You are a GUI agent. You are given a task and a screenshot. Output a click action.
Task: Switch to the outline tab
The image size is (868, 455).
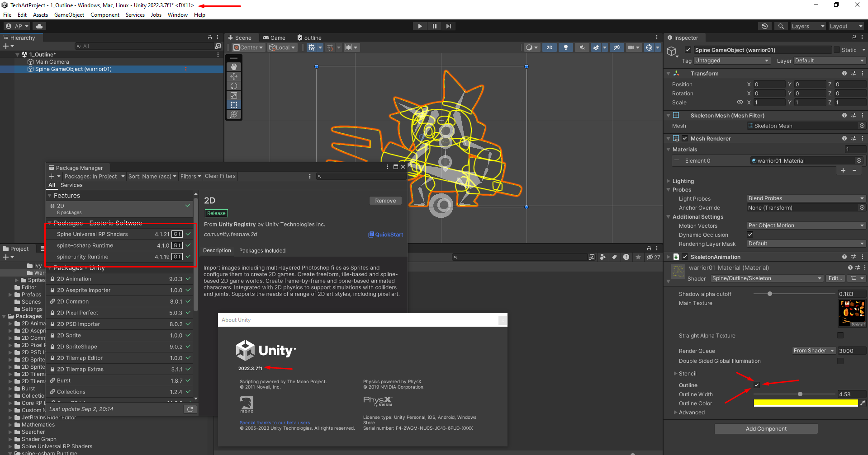pos(309,38)
